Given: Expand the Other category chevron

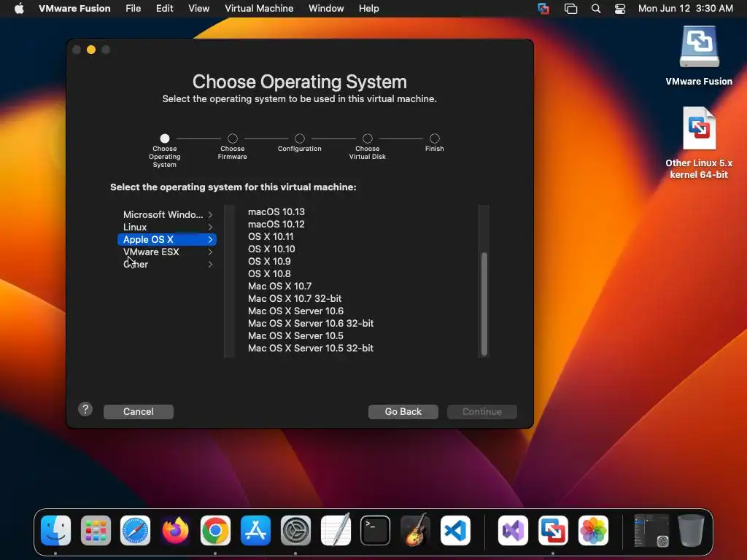Looking at the screenshot, I should [210, 264].
